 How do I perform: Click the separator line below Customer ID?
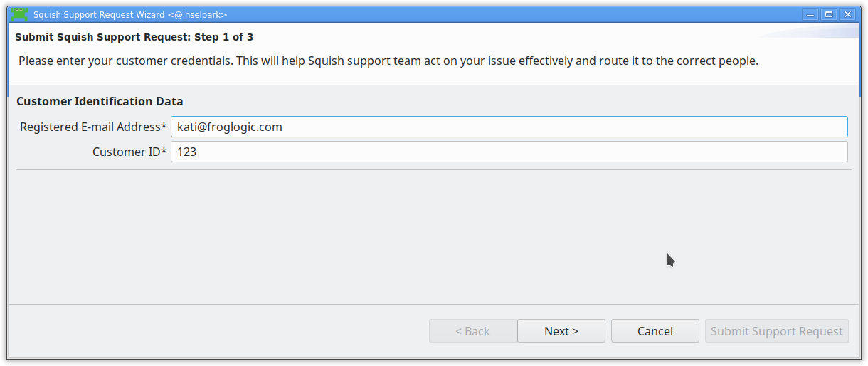[433, 170]
